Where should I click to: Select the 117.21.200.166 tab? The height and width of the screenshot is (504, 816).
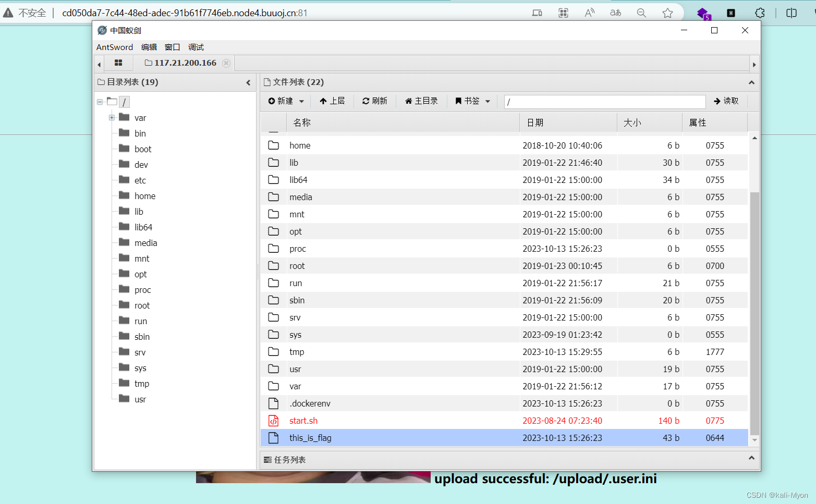[x=185, y=63]
